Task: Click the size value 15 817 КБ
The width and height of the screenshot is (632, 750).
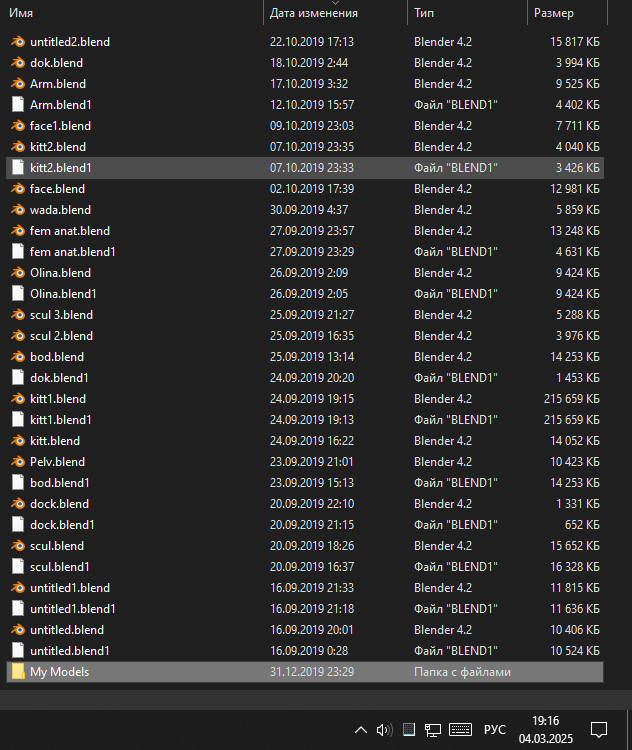Action: point(575,42)
